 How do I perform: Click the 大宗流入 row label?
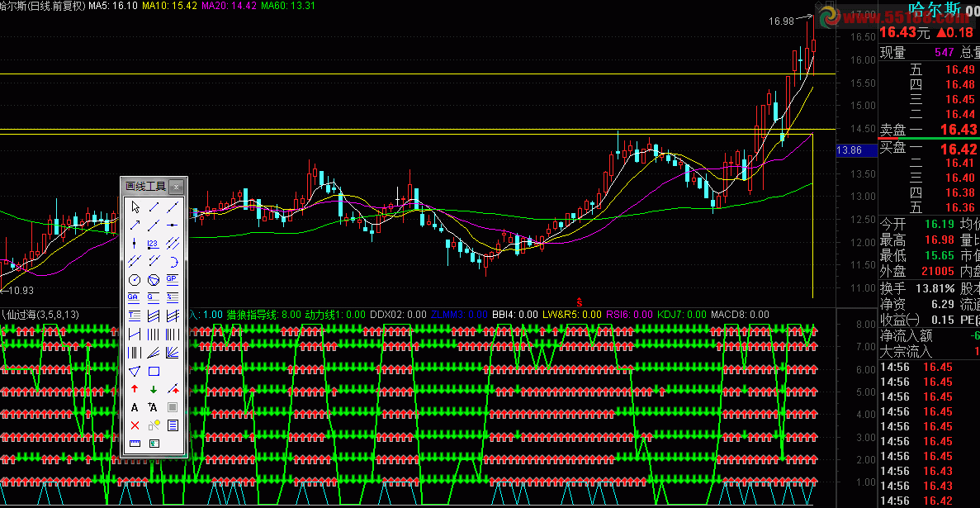[x=906, y=352]
